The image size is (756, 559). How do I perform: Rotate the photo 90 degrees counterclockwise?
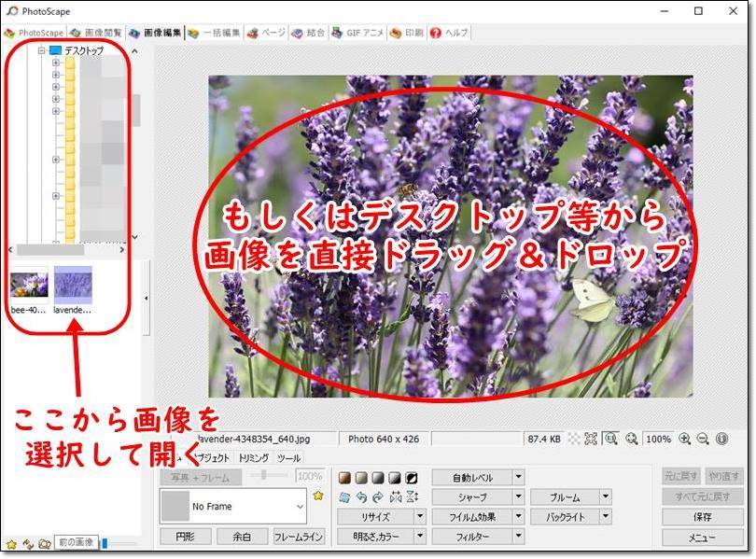click(x=361, y=496)
